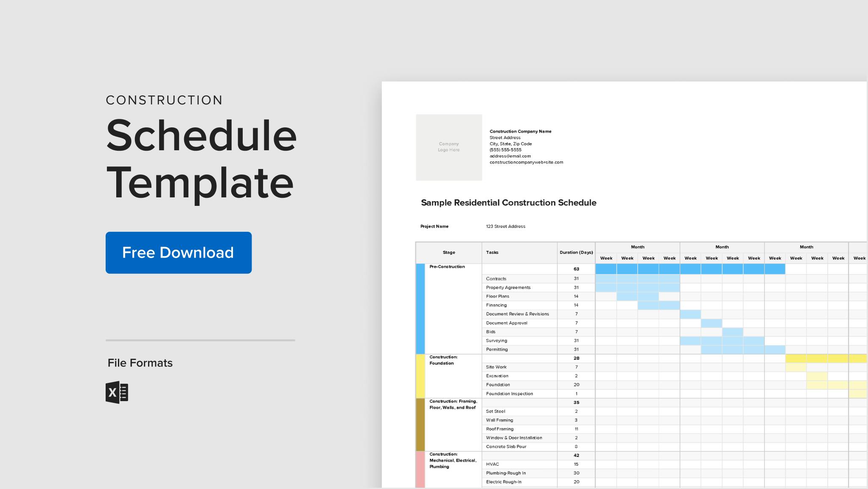Viewport: 868px width, 489px height.
Task: Click the Project Name input field
Action: [505, 226]
